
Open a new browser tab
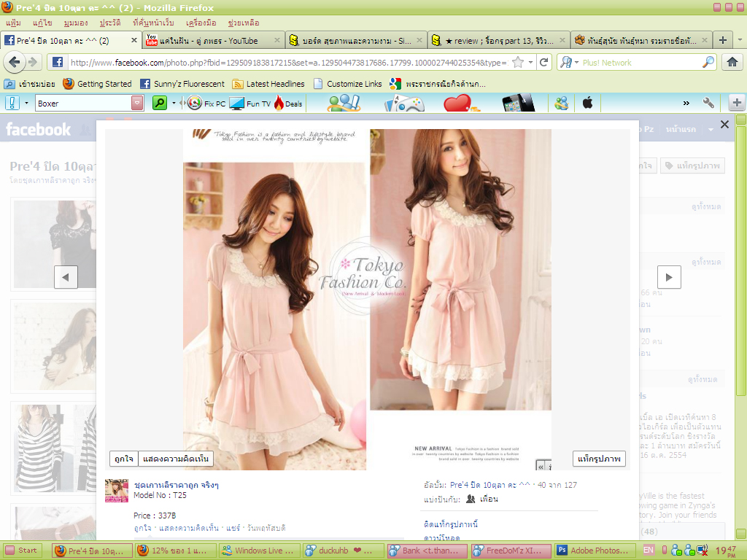point(723,40)
